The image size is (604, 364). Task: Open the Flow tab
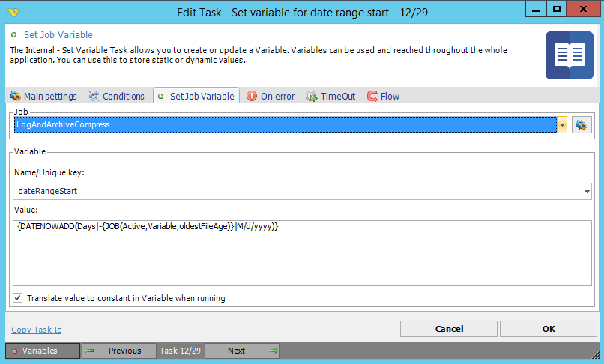383,96
